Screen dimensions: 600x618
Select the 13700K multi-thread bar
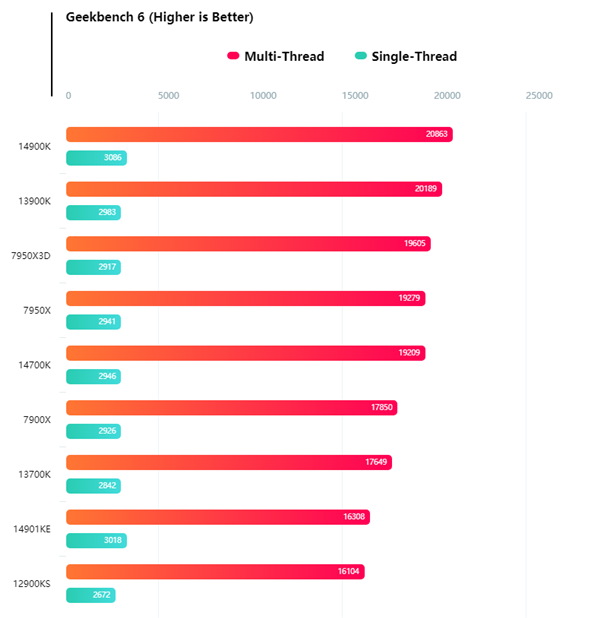(x=229, y=462)
